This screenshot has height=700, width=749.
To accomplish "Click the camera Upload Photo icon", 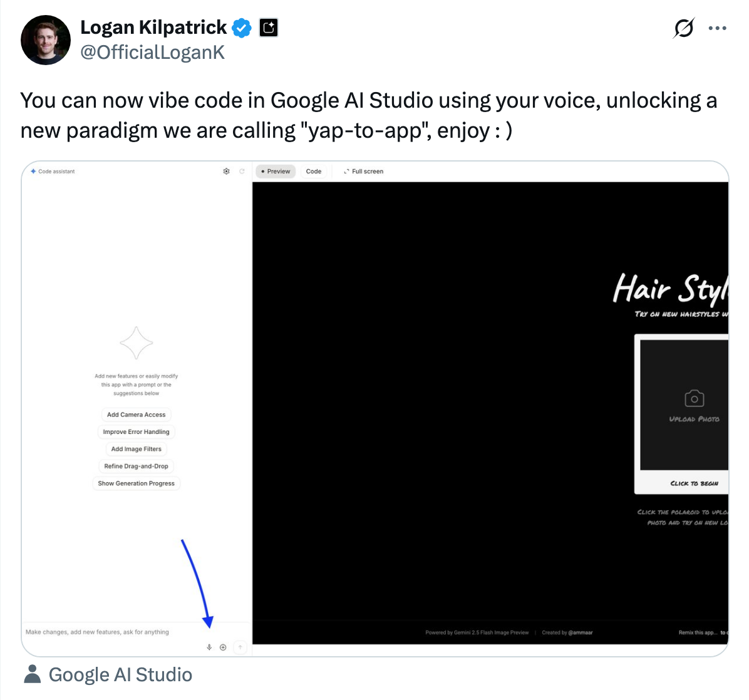I will click(x=694, y=399).
